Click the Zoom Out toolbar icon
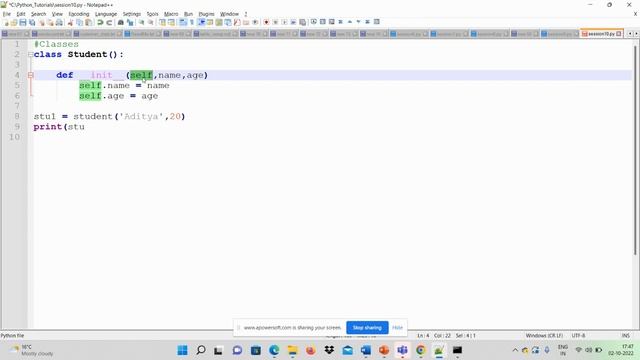 [x=151, y=22]
